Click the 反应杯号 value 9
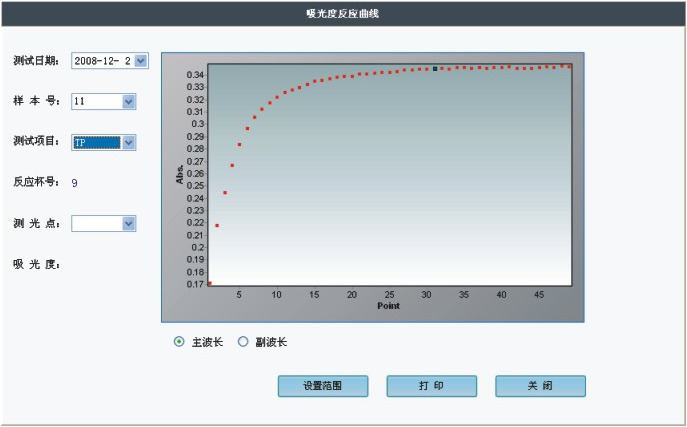The height and width of the screenshot is (427, 687). 74,183
